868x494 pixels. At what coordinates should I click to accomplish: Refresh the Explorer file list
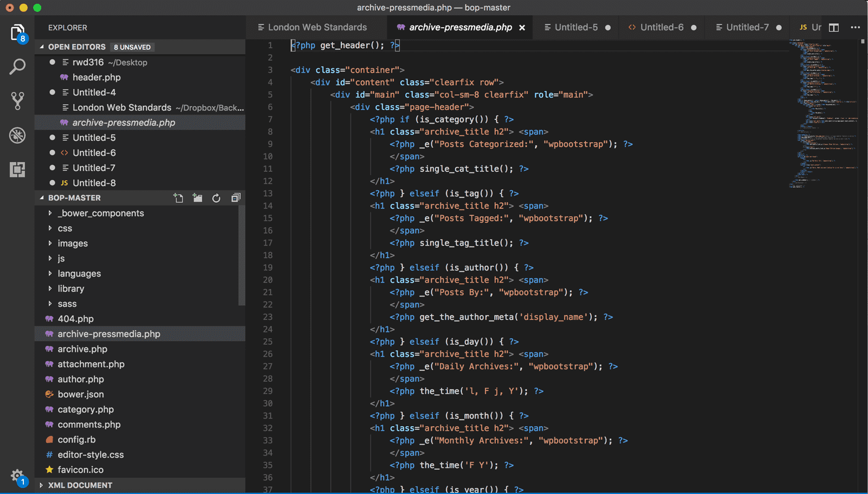(216, 197)
